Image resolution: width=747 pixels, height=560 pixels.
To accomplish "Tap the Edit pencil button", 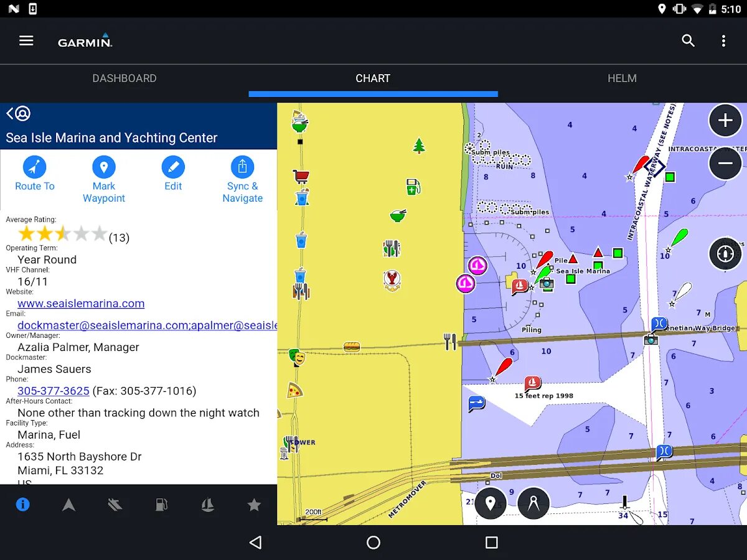I will (x=173, y=174).
